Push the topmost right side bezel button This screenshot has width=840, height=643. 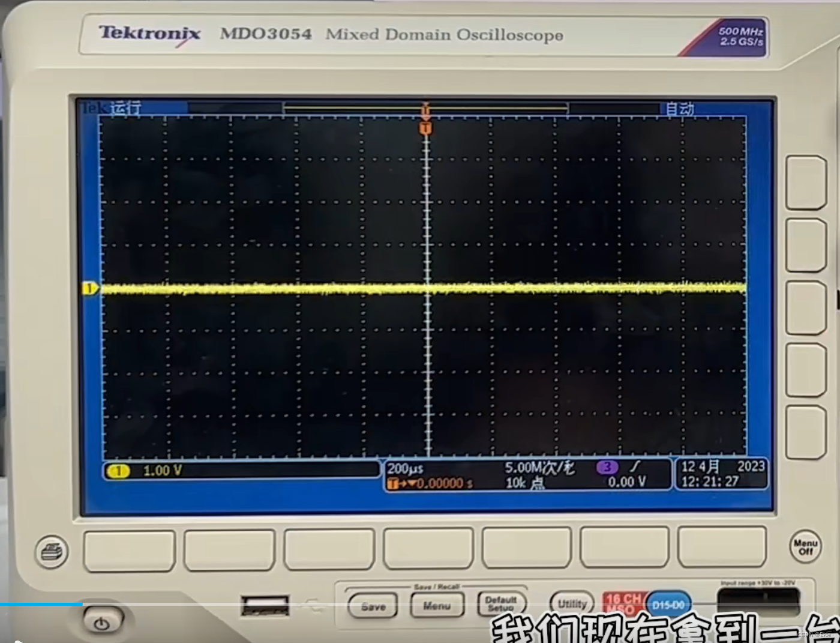point(806,183)
